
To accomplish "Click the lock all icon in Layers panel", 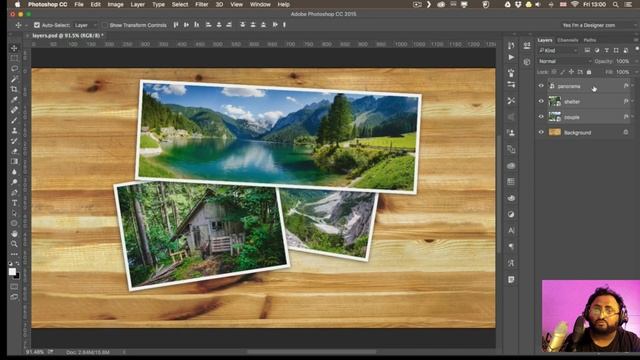I will click(x=589, y=72).
